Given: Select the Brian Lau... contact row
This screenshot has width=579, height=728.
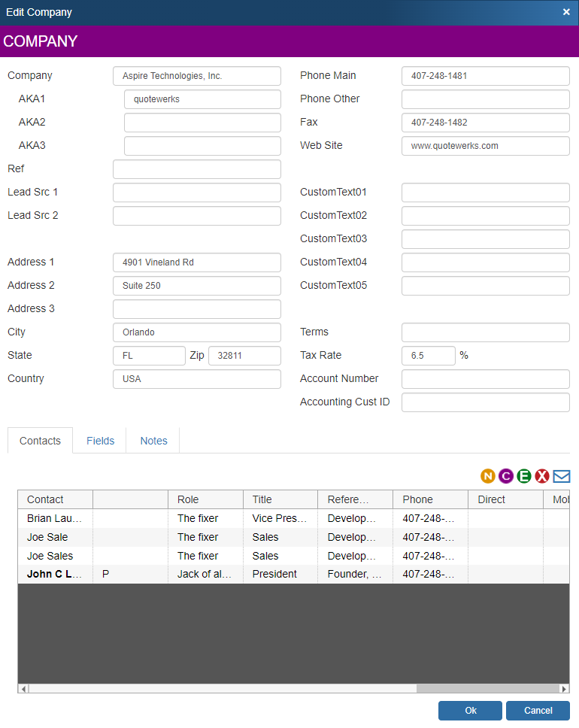Looking at the screenshot, I should click(55, 518).
